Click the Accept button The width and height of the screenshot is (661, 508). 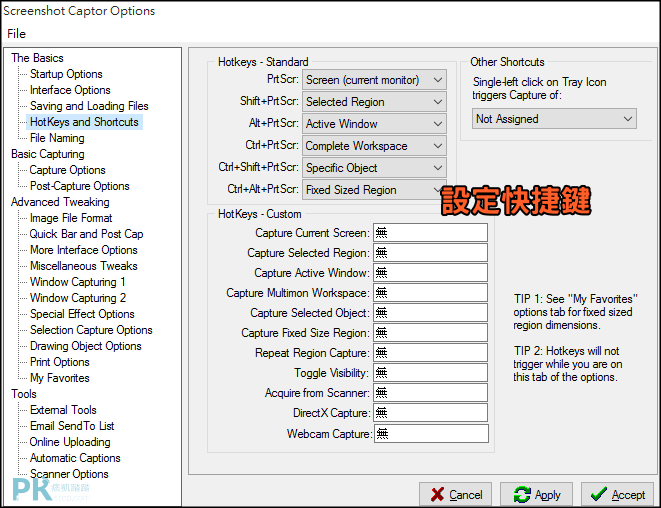618,495
